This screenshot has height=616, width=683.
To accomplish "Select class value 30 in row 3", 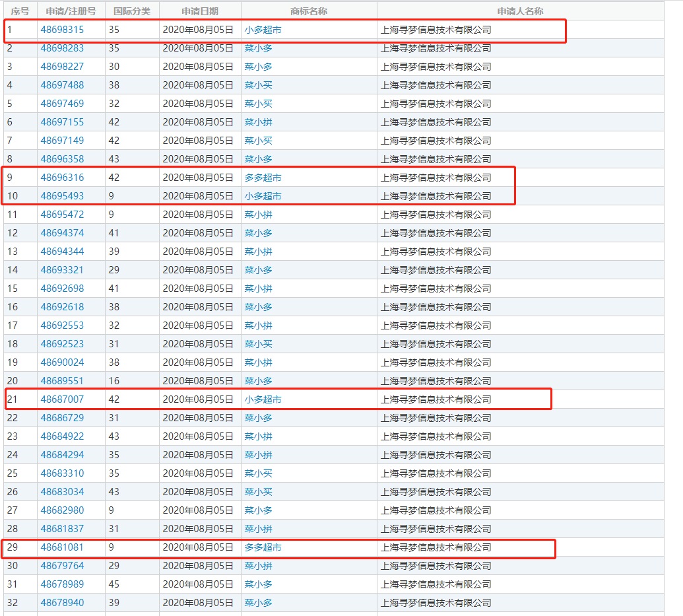I will point(114,67).
